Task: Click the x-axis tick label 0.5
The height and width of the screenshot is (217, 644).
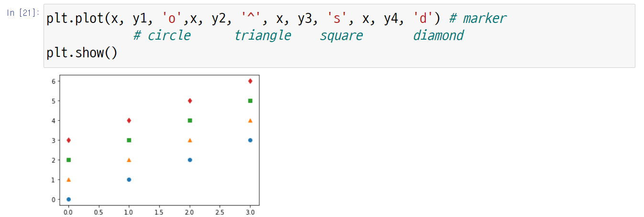Action: 99,212
